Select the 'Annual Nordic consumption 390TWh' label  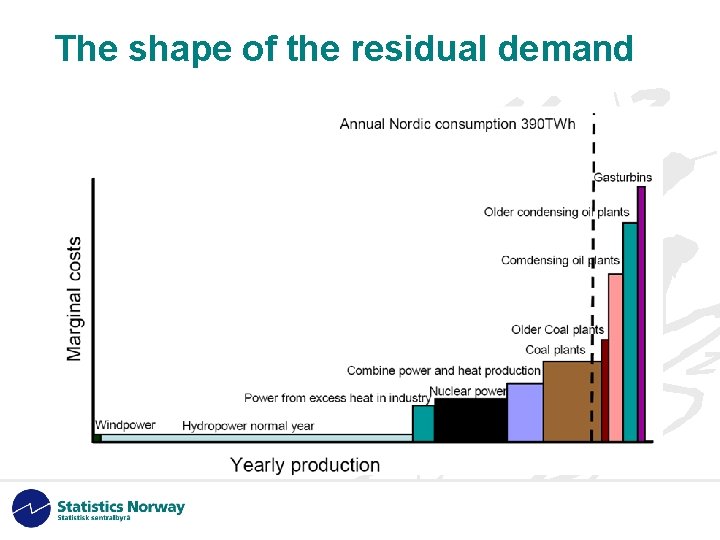pos(457,124)
